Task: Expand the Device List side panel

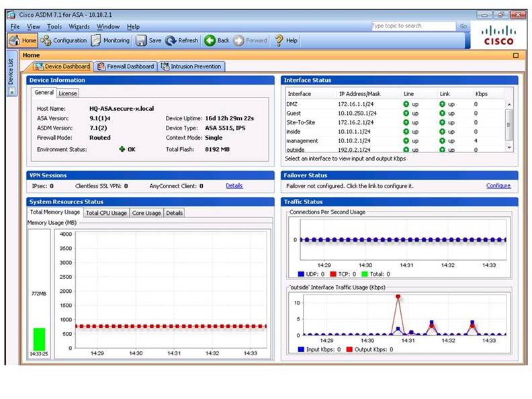Action: [11, 74]
